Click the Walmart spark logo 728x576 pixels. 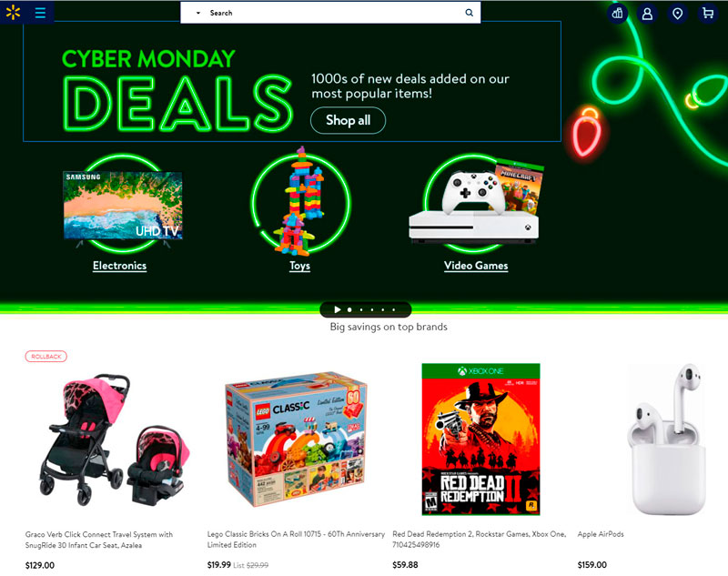(x=14, y=13)
